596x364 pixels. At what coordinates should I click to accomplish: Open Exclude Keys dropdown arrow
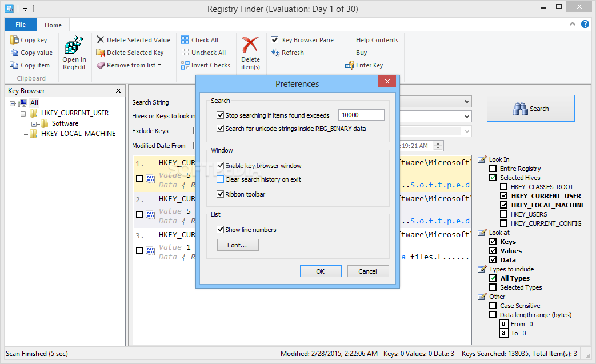pyautogui.click(x=467, y=131)
